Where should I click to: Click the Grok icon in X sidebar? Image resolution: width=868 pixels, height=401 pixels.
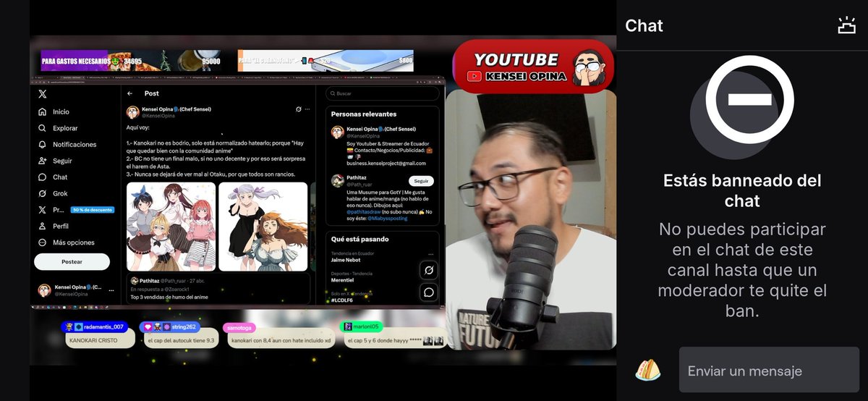pyautogui.click(x=43, y=194)
